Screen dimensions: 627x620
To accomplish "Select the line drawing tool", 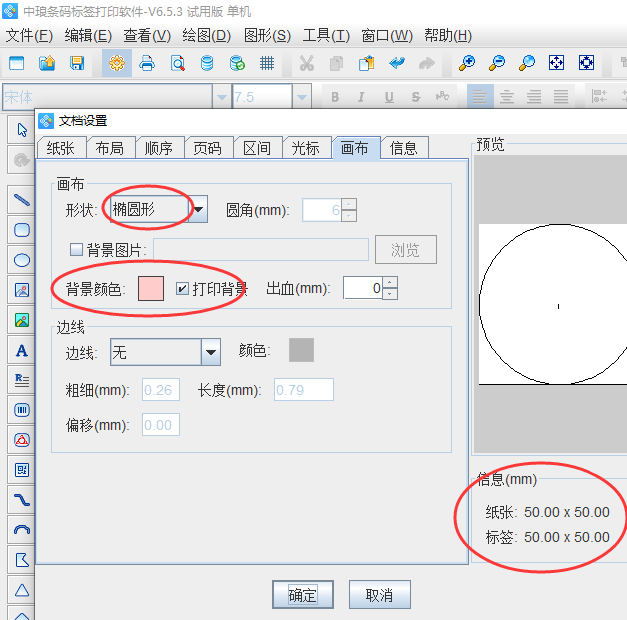I will pos(21,199).
